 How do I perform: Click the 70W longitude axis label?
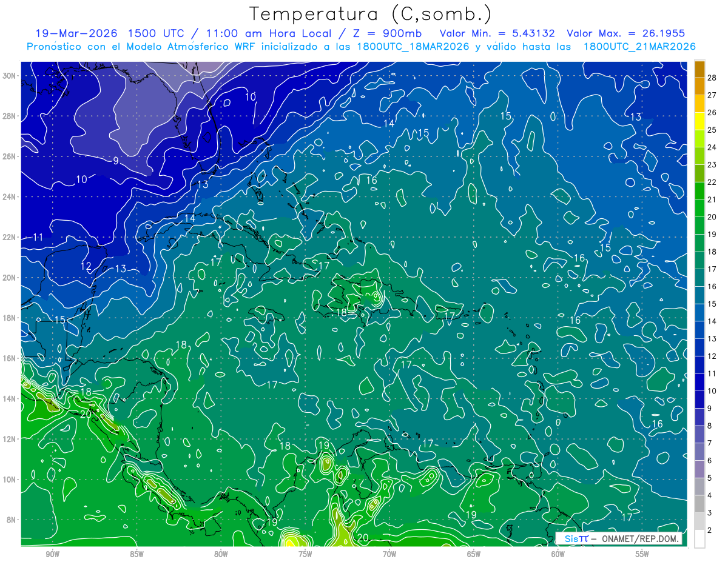[x=389, y=554]
